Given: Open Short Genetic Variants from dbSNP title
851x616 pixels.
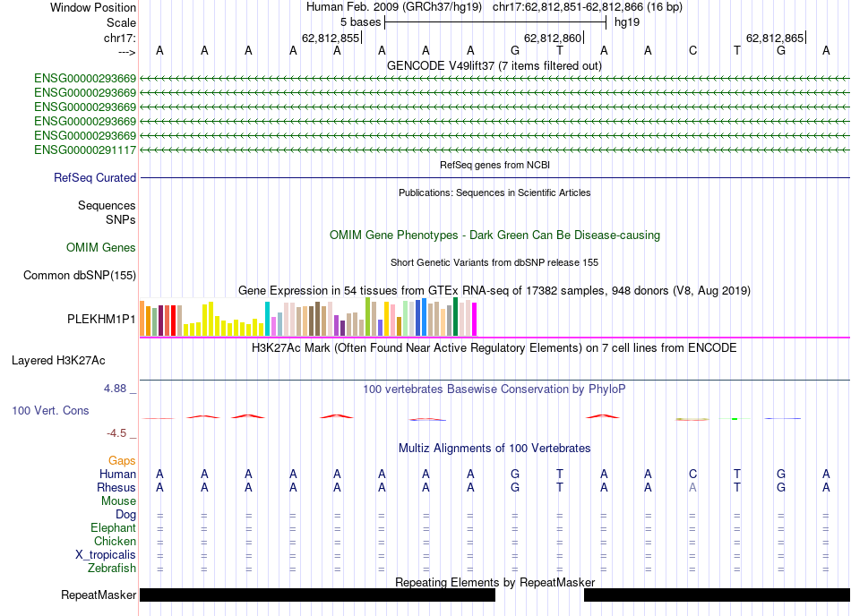Looking at the screenshot, I should tap(494, 262).
